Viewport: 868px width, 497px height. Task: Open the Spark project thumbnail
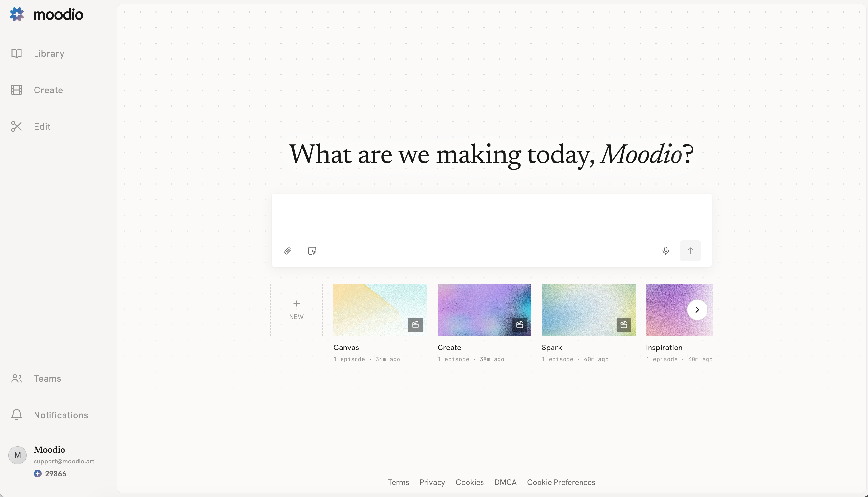588,310
